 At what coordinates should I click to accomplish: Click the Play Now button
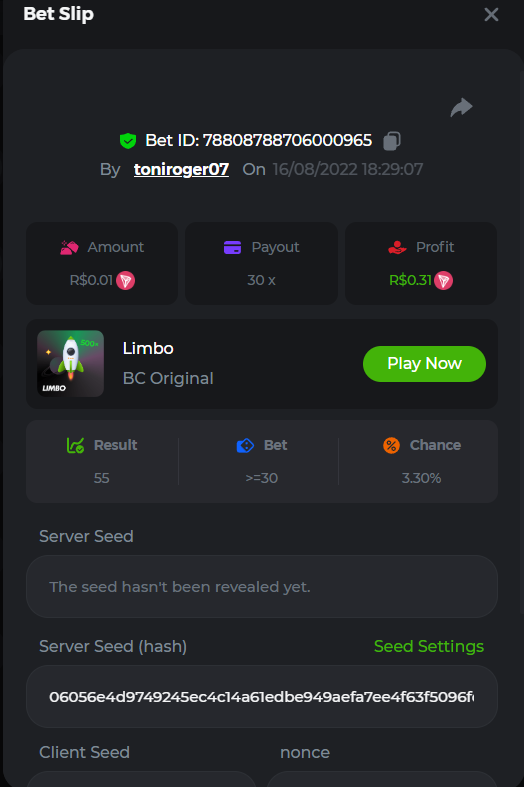click(424, 363)
